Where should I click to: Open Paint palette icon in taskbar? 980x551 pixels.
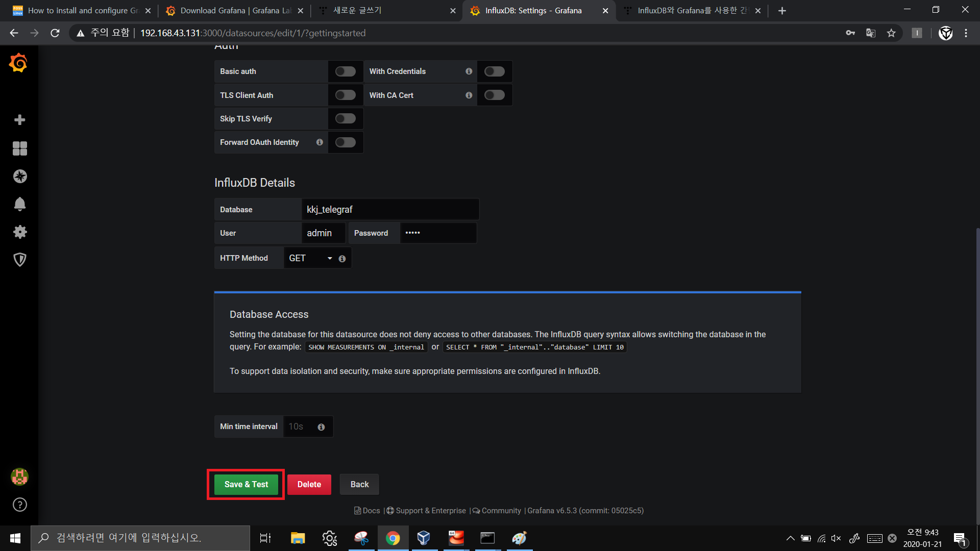point(520,538)
